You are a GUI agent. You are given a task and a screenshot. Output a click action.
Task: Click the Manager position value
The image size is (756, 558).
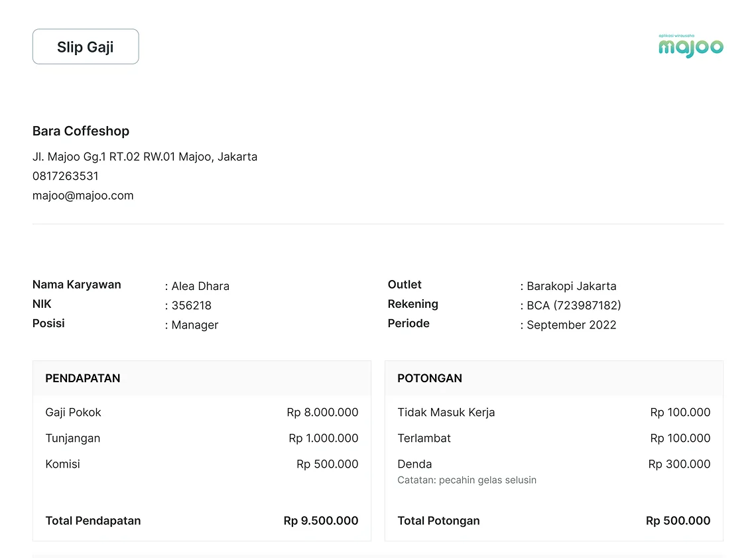[194, 325]
